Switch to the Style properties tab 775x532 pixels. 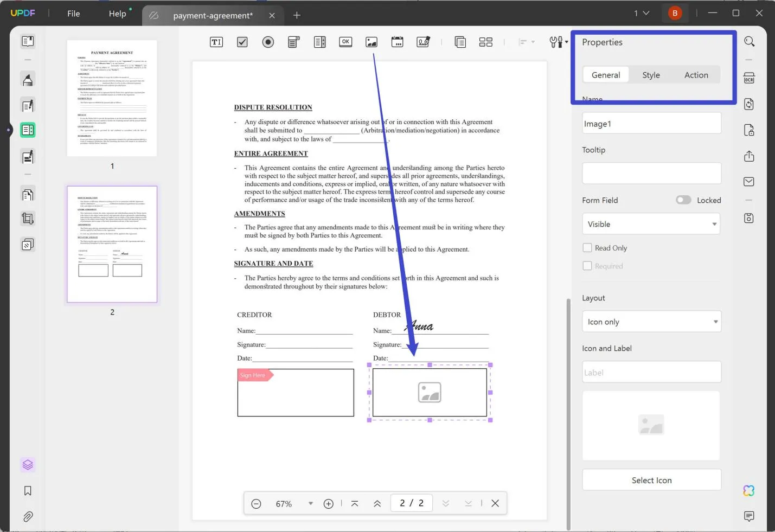tap(651, 75)
